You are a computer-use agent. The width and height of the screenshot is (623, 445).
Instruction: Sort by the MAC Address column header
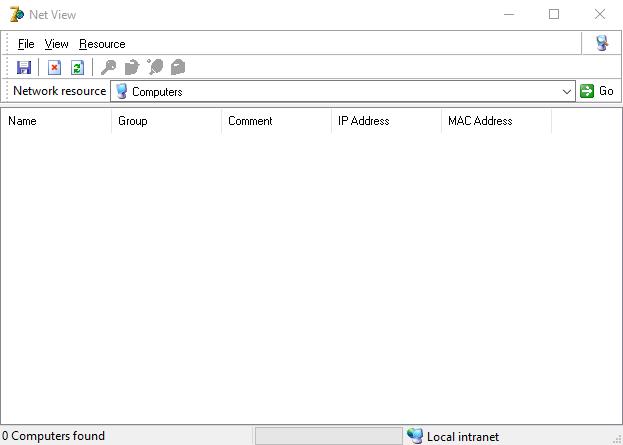click(x=497, y=121)
